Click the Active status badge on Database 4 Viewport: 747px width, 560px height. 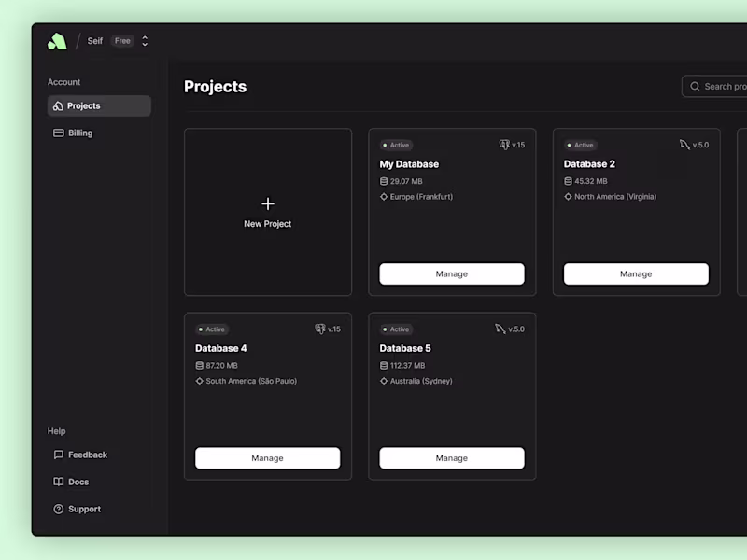tap(212, 329)
